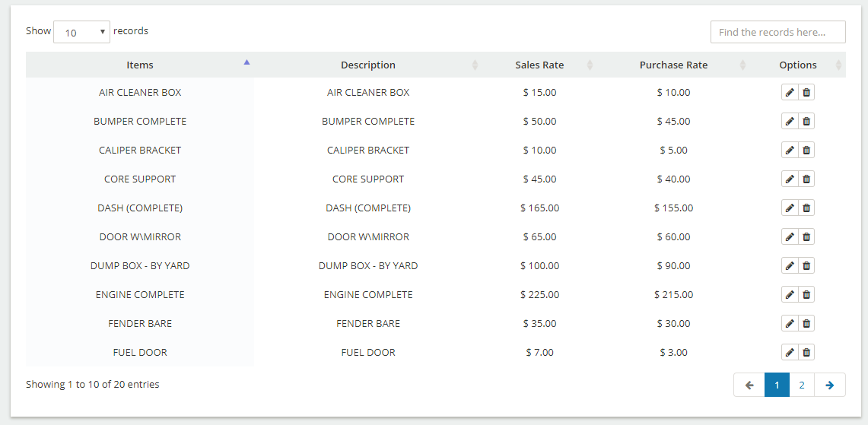868x425 pixels.
Task: Sort by Sales Rate column
Action: point(539,65)
